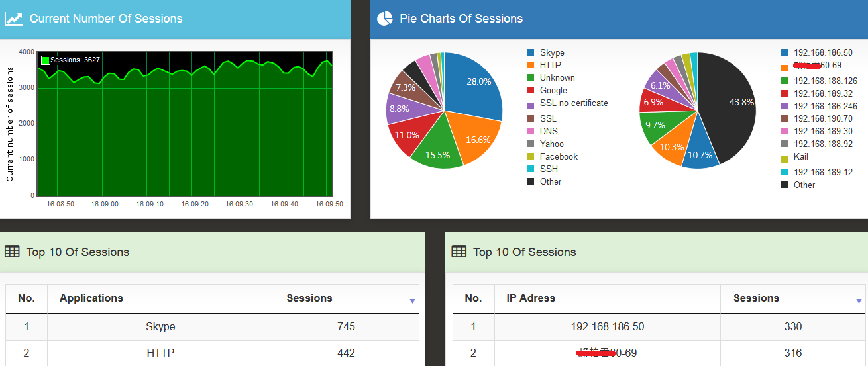
Task: Click the 192.168.186.50 table row entry
Action: 607,326
